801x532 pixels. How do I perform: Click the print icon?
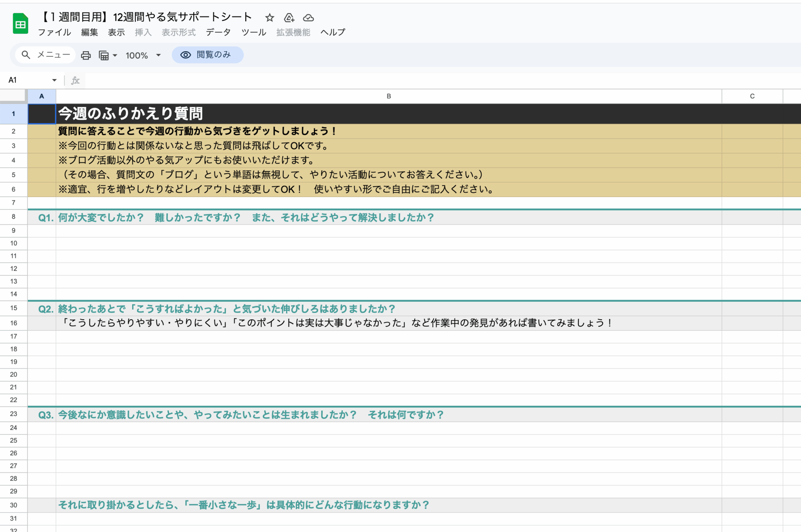pos(86,55)
